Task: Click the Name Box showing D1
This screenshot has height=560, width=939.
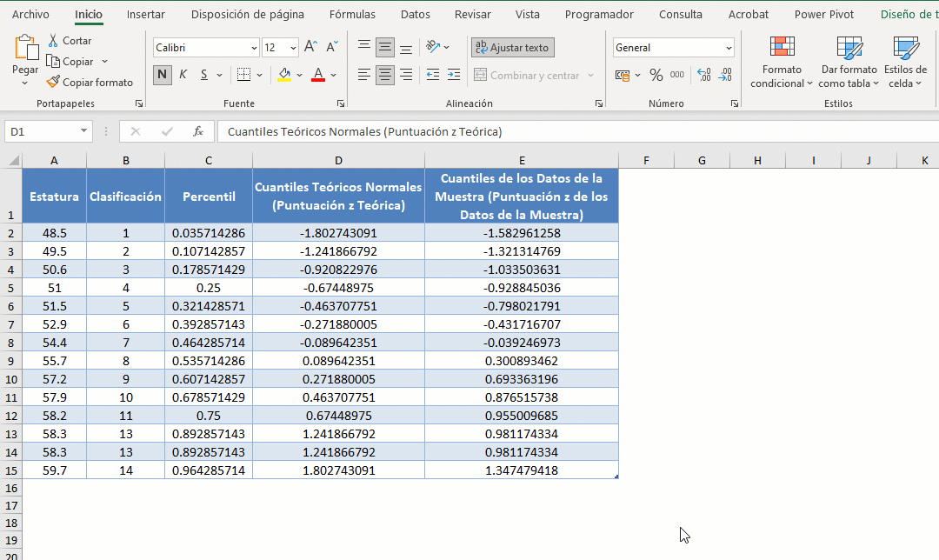Action: [41, 132]
